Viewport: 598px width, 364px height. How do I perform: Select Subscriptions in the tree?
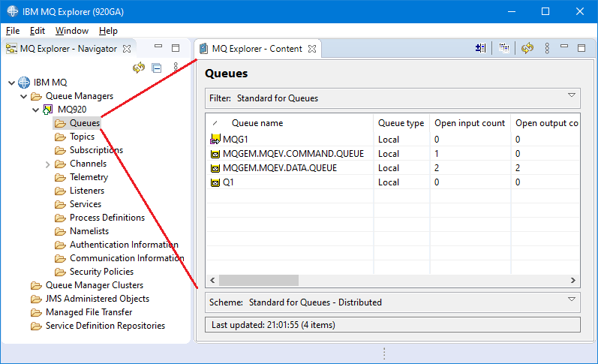point(96,150)
